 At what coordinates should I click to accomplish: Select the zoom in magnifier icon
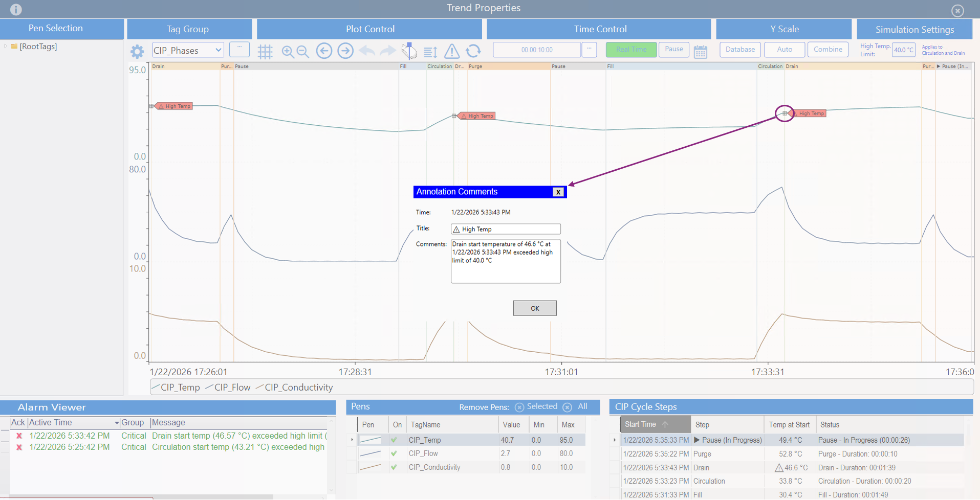tap(287, 52)
